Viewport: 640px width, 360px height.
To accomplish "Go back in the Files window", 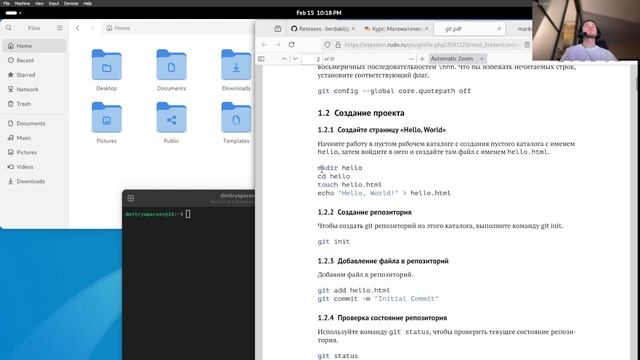I will tap(78, 28).
